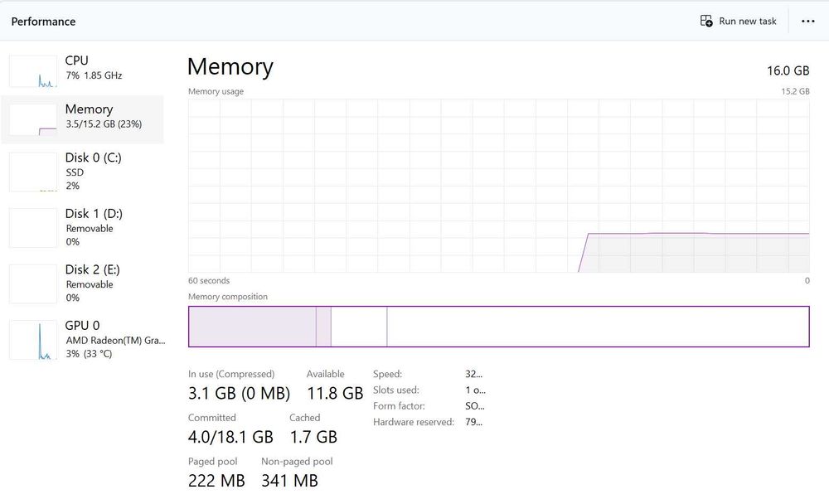Click the GPU 0 mini graph thumbnail
This screenshot has height=504, width=829.
coord(33,340)
